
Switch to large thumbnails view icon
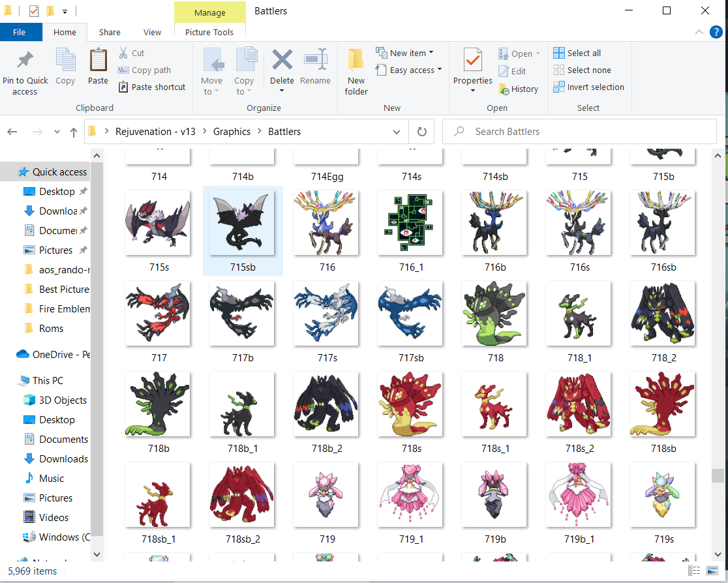712,571
